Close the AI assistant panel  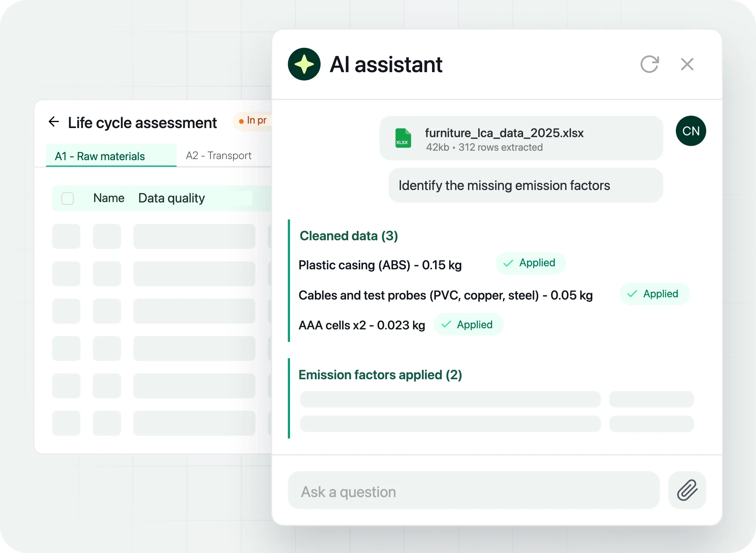(x=687, y=64)
